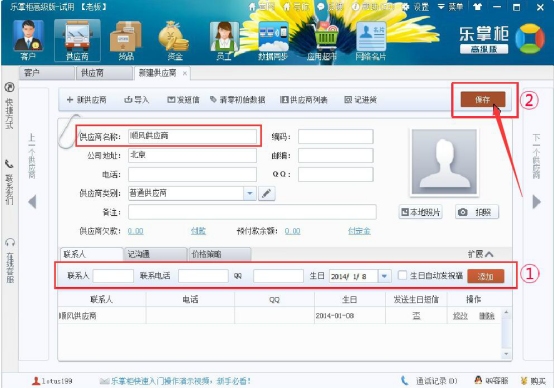Click the 预付款余额 0.00 amount link
The width and height of the screenshot is (554, 388).
[293, 231]
